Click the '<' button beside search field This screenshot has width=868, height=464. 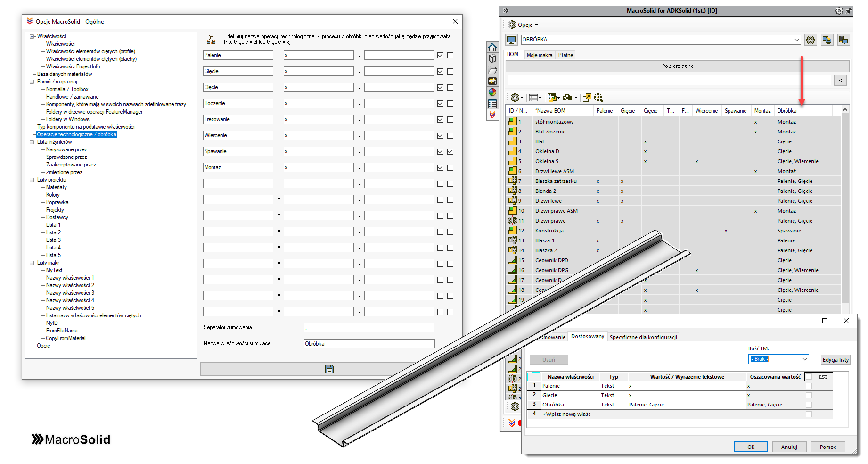point(840,80)
